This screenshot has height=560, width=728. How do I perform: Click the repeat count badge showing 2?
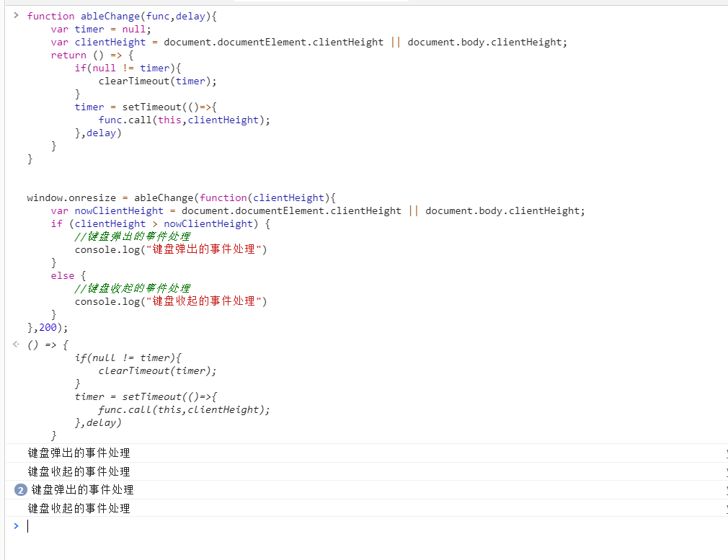point(20,490)
